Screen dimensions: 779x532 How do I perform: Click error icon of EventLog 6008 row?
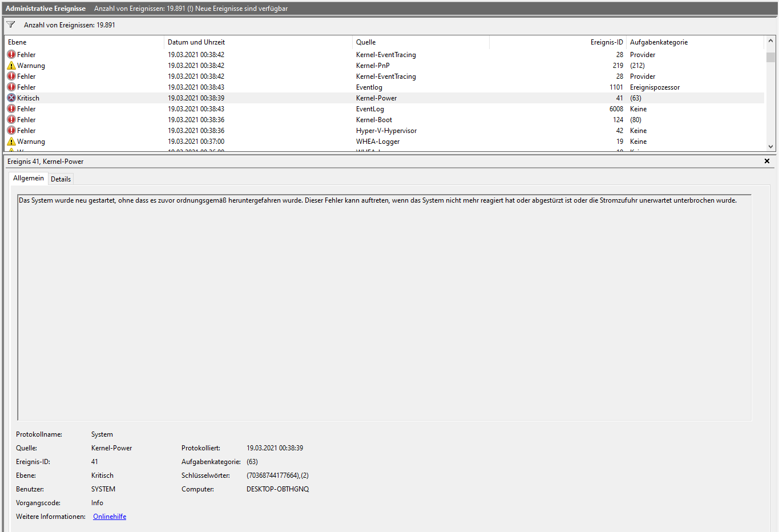point(11,109)
